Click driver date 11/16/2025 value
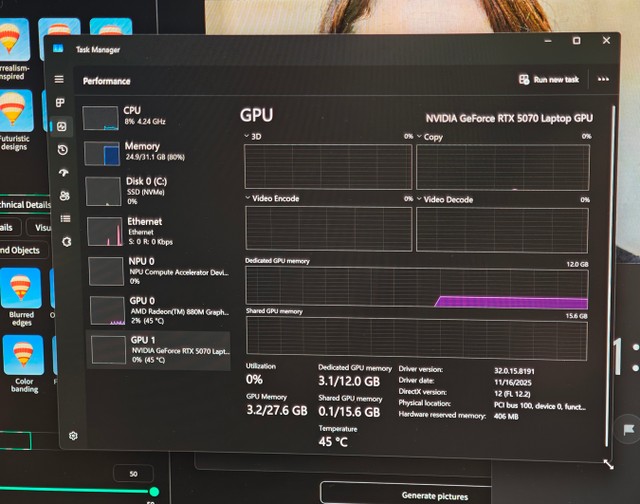 [x=512, y=382]
